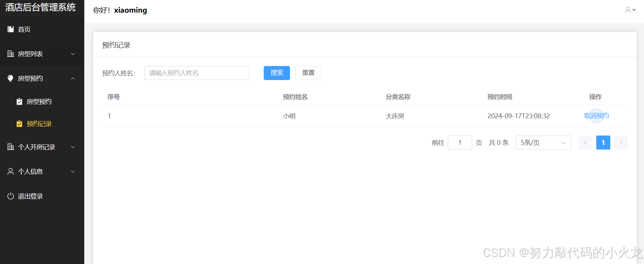Open 个人信息 menu item

(x=42, y=171)
